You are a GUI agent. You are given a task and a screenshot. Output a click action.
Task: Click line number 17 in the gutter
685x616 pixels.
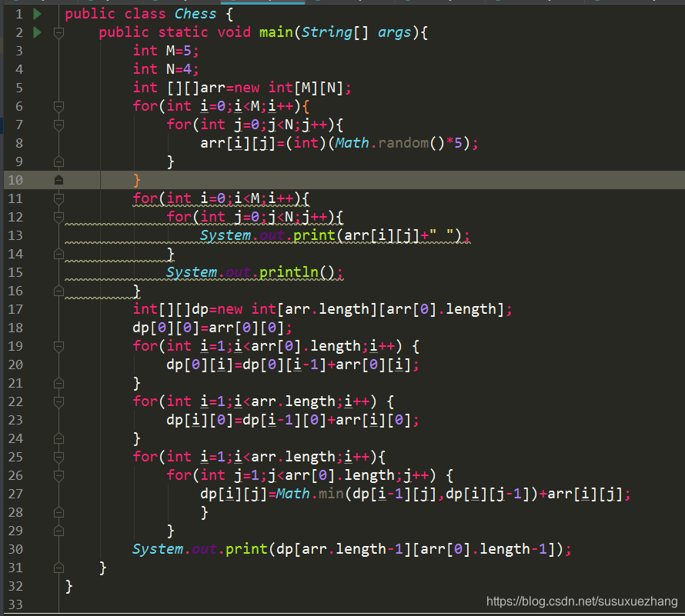[15, 309]
